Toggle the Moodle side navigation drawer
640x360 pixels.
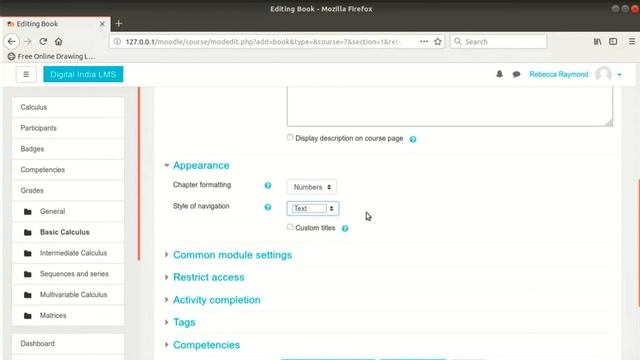[26, 74]
